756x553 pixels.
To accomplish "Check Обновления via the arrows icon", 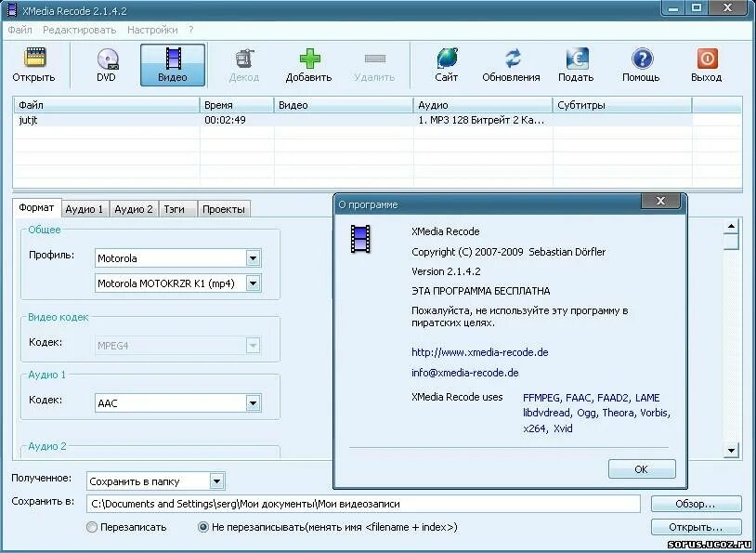I will tap(512, 59).
